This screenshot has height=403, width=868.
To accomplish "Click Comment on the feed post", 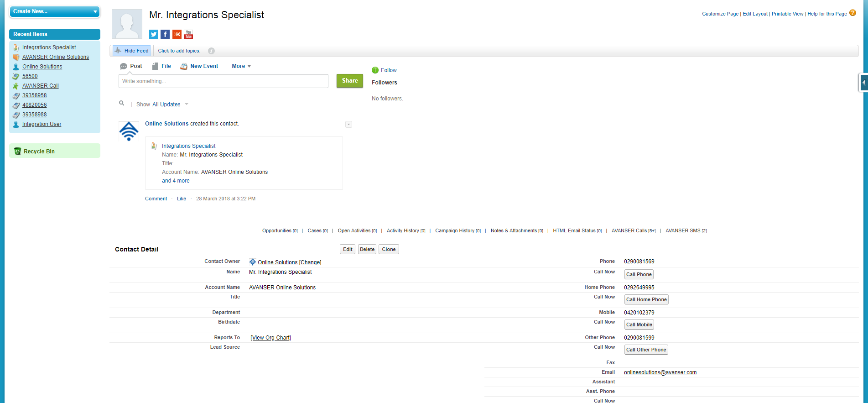I will tap(156, 199).
